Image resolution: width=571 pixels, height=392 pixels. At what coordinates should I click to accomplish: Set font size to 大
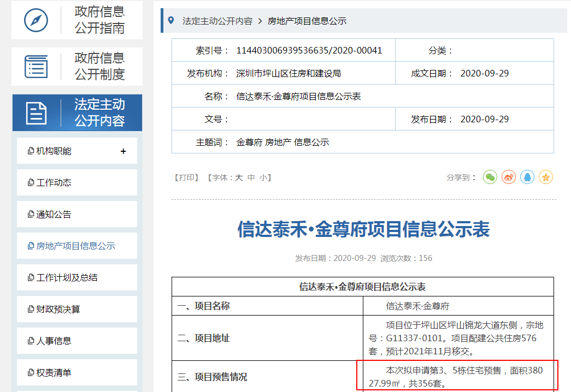239,177
